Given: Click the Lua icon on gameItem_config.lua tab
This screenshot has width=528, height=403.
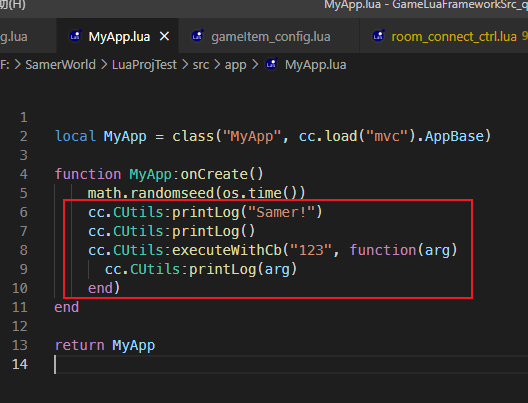Looking at the screenshot, I should (198, 36).
